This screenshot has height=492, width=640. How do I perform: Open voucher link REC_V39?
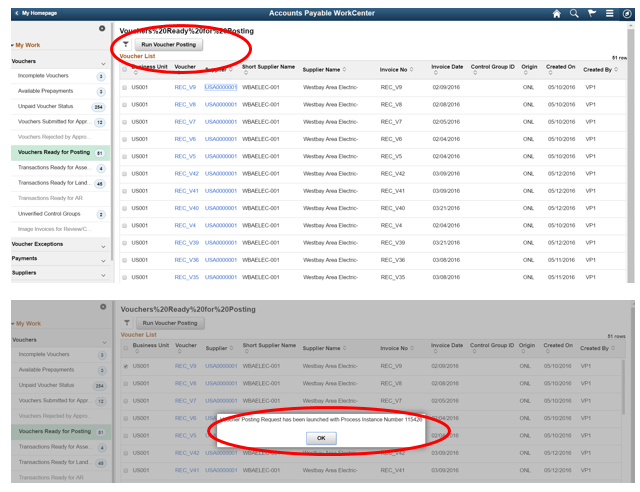click(x=187, y=243)
